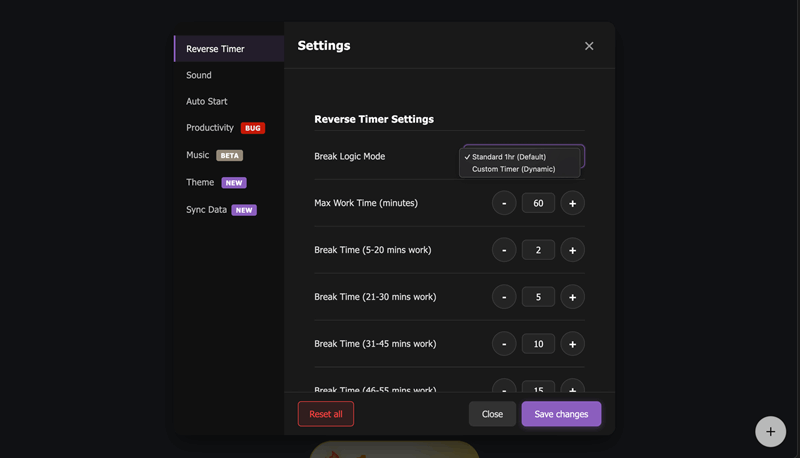Screen dimensions: 800x458
Task: Open the Productivity section
Action: (210, 128)
